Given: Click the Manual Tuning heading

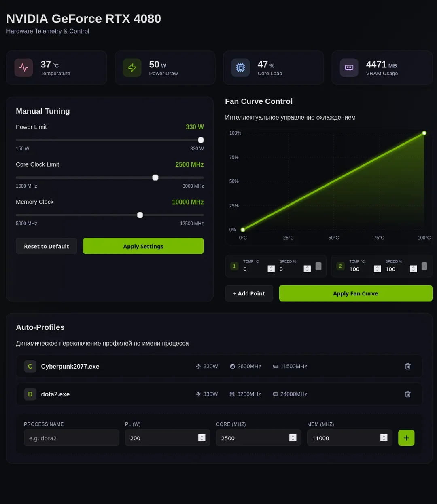Looking at the screenshot, I should pos(42,111).
